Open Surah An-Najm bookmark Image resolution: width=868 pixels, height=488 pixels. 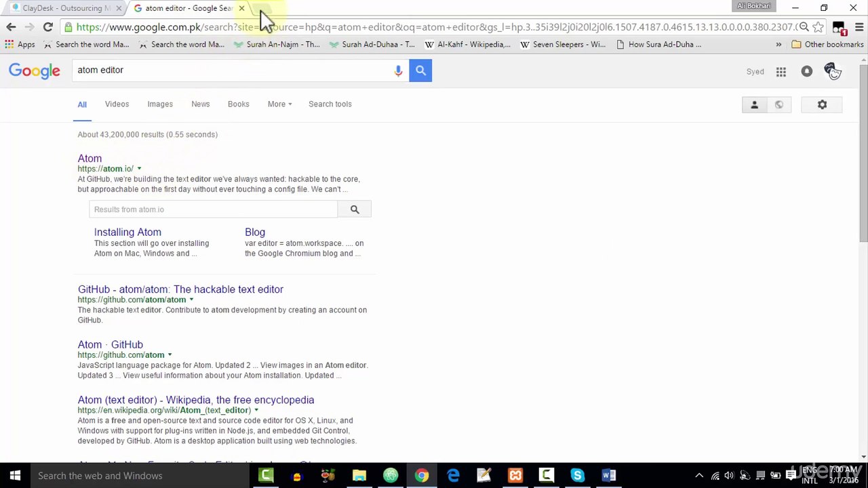click(277, 45)
